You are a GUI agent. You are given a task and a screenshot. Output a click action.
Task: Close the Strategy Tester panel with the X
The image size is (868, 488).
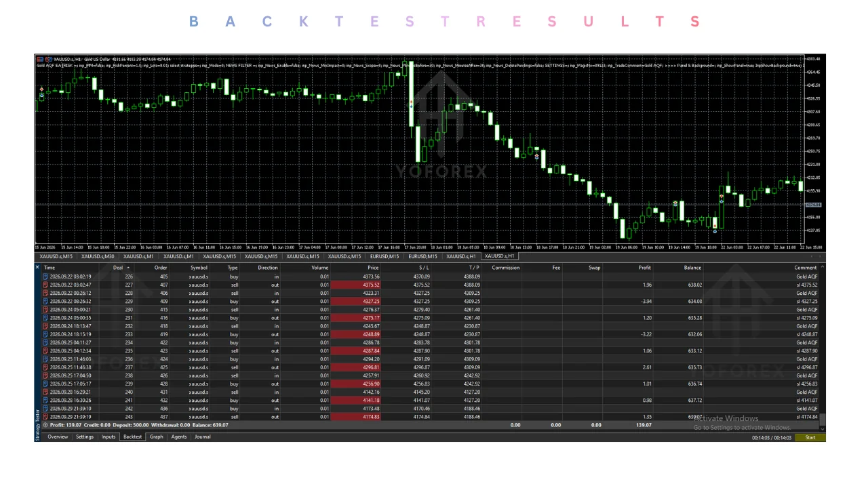pos(37,268)
